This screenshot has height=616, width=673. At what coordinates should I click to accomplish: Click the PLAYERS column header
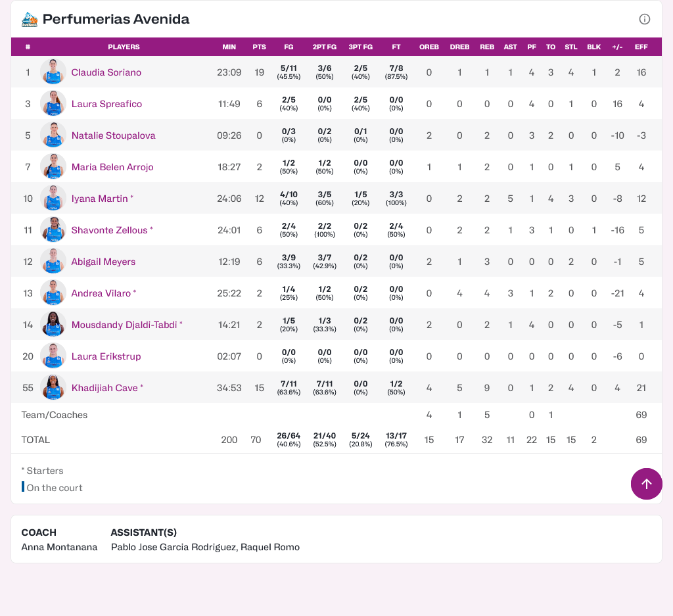click(124, 47)
